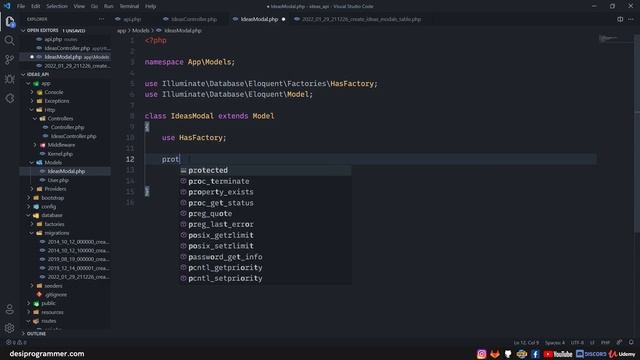Click errors and warnings status indicator
This screenshot has width=640, height=360.
(16, 342)
